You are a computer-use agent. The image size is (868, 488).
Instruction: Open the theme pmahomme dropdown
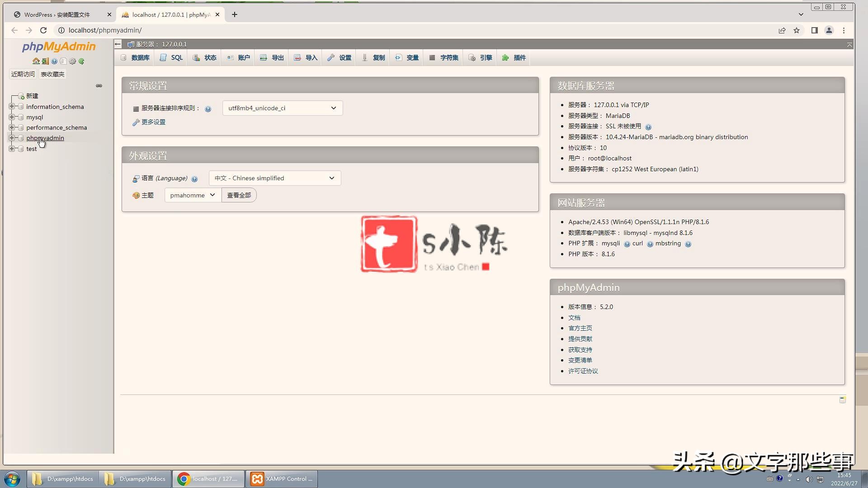click(193, 195)
